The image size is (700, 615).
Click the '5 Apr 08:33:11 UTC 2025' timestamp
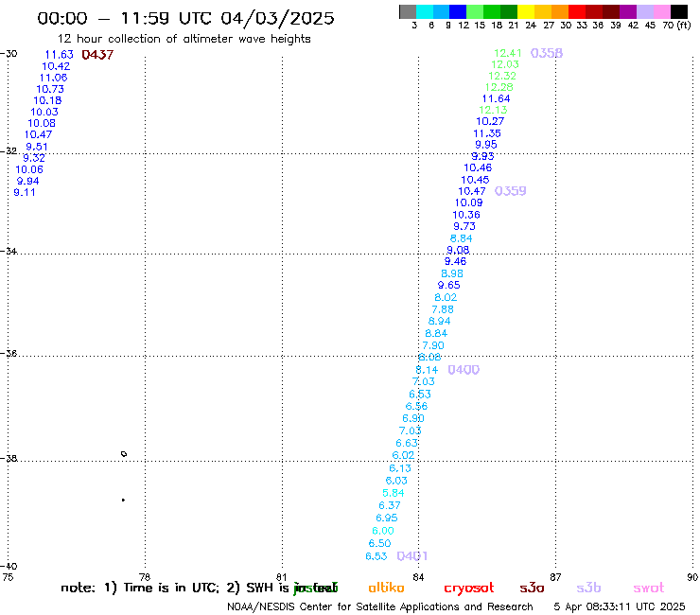pos(620,606)
